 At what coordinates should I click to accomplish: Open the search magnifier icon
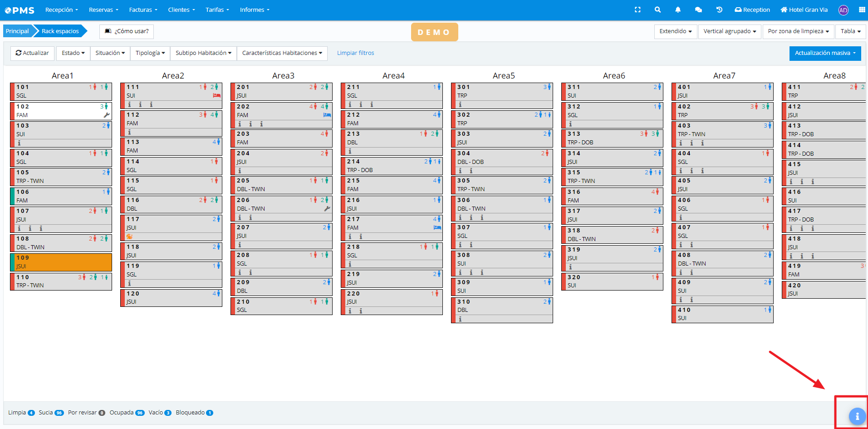[657, 10]
